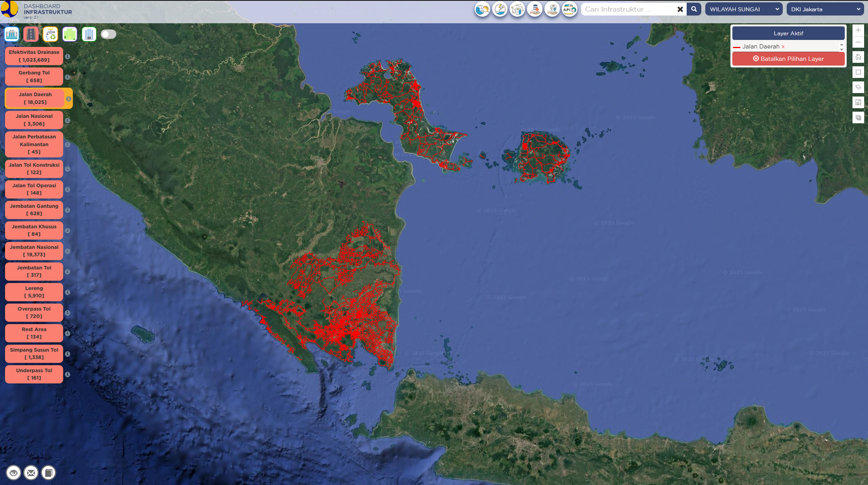868x485 pixels.
Task: Click the Batalkan Pilihan Layer button
Action: [788, 59]
